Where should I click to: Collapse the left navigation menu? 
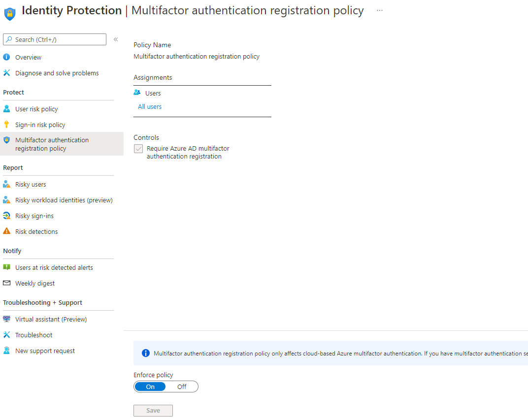(x=115, y=39)
